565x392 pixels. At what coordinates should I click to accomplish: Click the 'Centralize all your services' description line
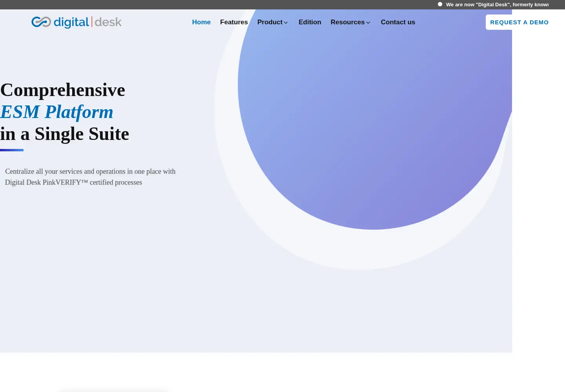click(x=90, y=171)
